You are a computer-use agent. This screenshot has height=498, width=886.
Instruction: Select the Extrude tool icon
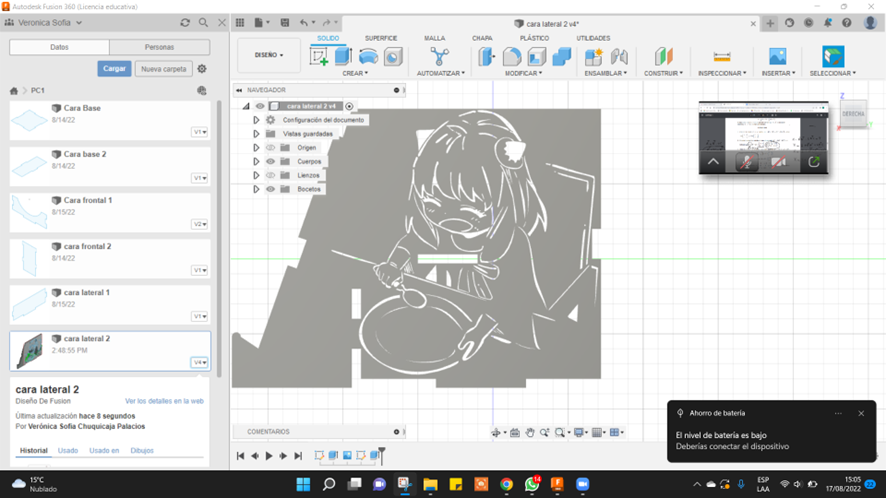[344, 57]
